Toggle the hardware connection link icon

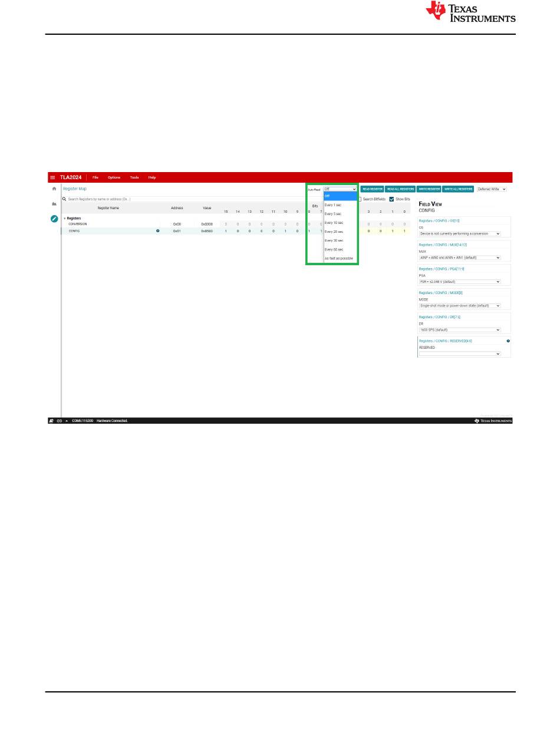60,421
